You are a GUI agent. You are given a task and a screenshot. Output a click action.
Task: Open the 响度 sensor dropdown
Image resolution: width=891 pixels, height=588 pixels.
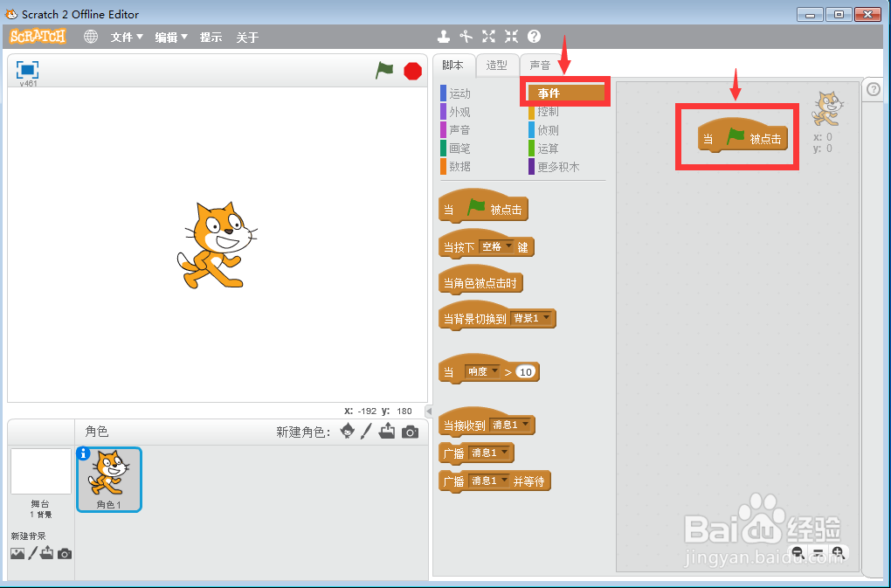482,371
